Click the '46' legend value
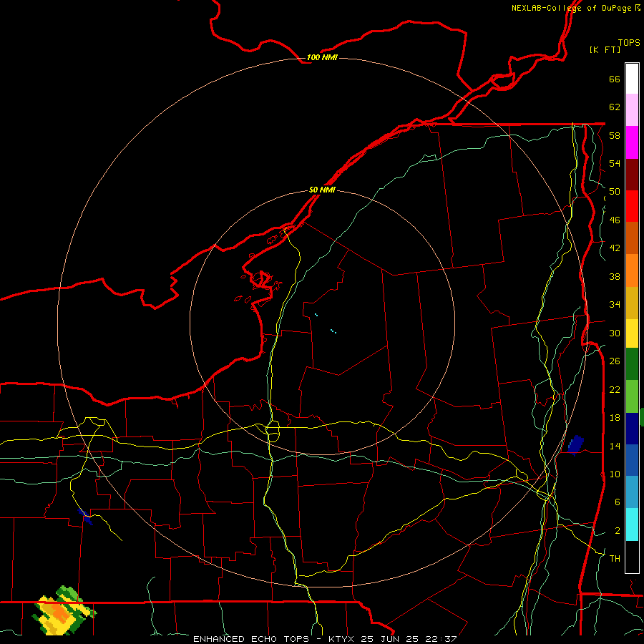The height and width of the screenshot is (644, 644). click(615, 220)
